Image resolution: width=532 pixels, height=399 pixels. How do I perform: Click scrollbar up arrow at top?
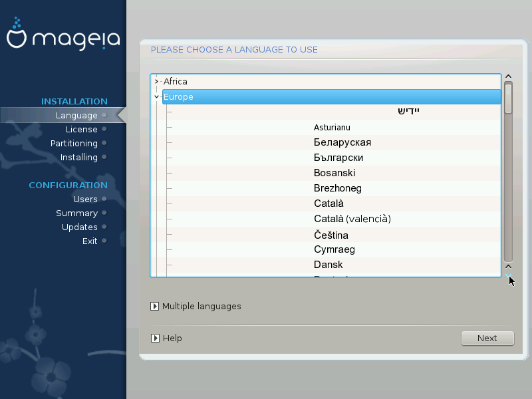[x=508, y=76]
